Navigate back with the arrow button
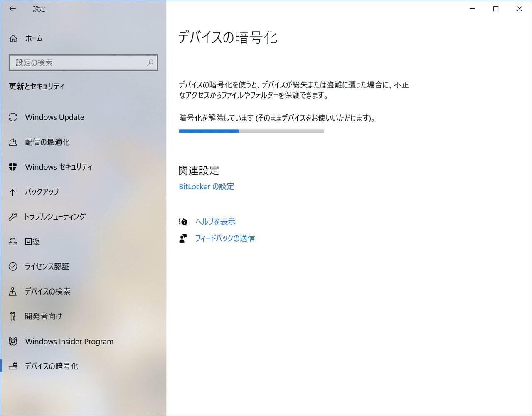This screenshot has height=416, width=532. (12, 8)
